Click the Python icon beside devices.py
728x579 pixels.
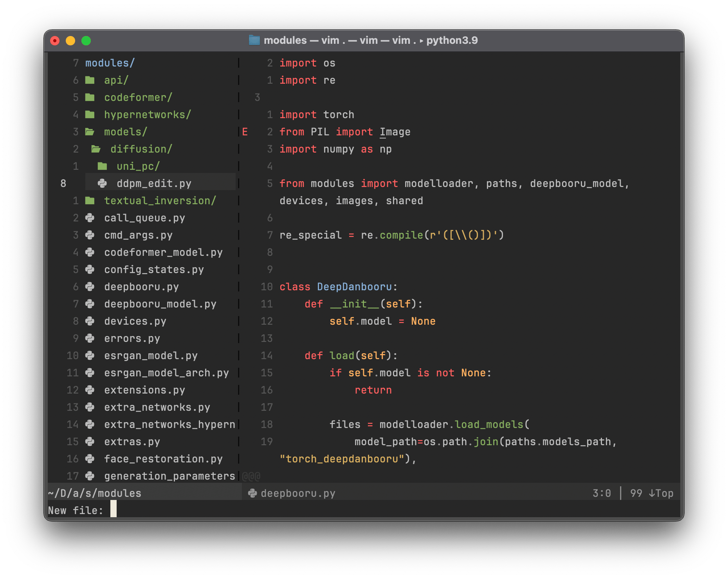(90, 321)
